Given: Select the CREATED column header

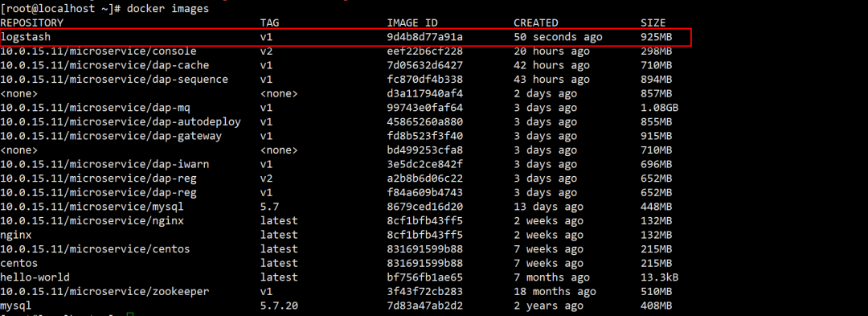Looking at the screenshot, I should click(x=536, y=23).
